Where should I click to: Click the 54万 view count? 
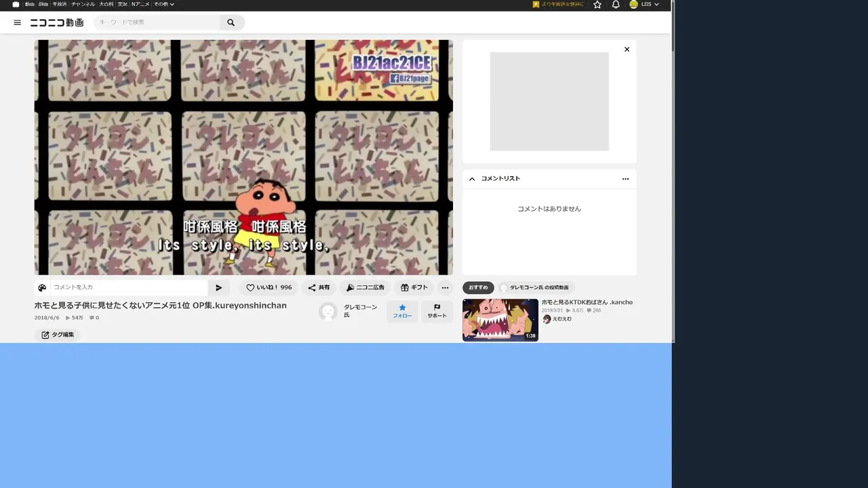(x=75, y=318)
